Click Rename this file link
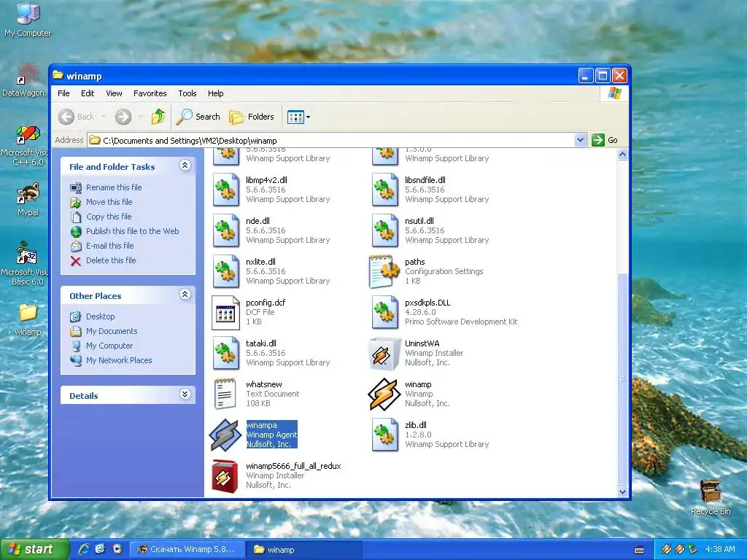Screen dimensions: 747x560 [x=114, y=187]
